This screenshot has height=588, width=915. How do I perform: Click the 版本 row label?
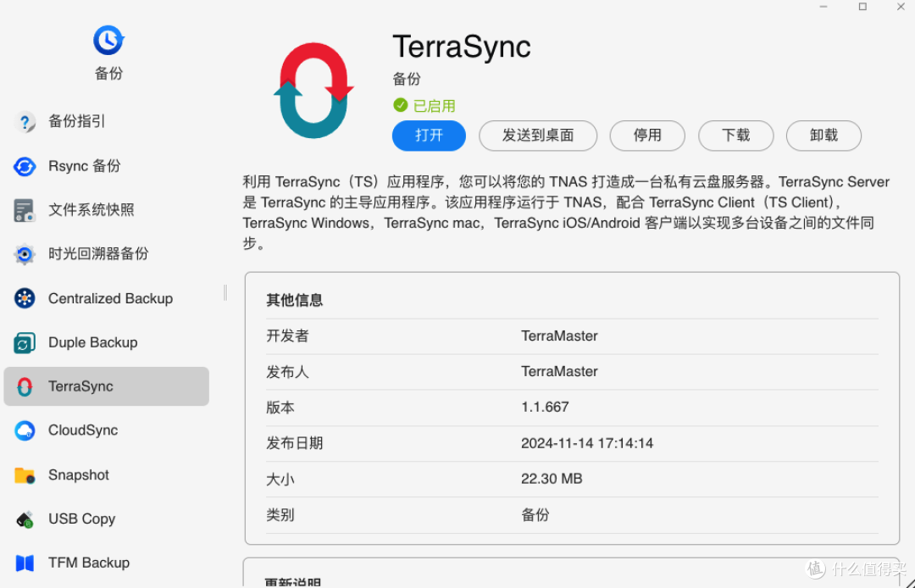(280, 408)
